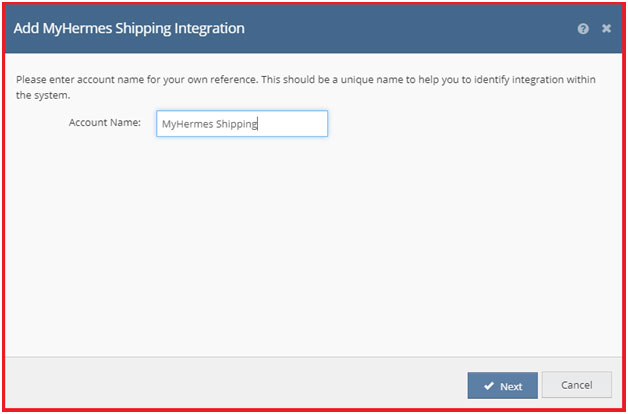Place cursor after 'MyHermes Shipping' text

pyautogui.click(x=258, y=124)
